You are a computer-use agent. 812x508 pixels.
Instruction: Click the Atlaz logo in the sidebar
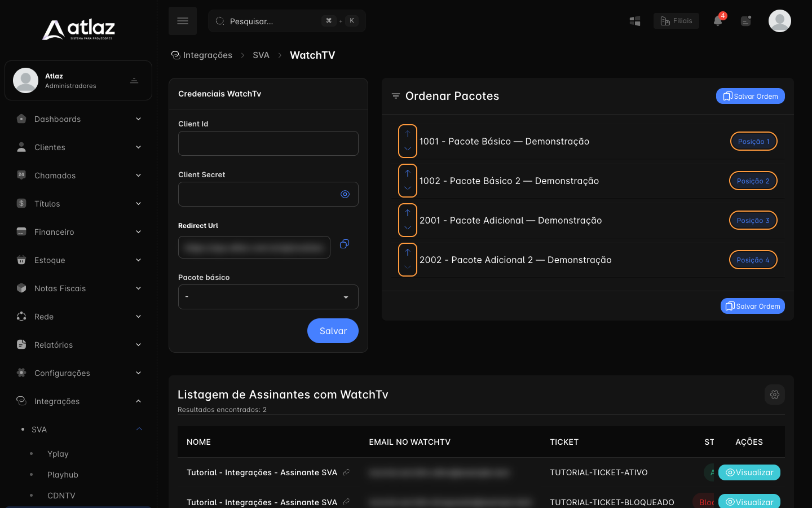pos(78,29)
